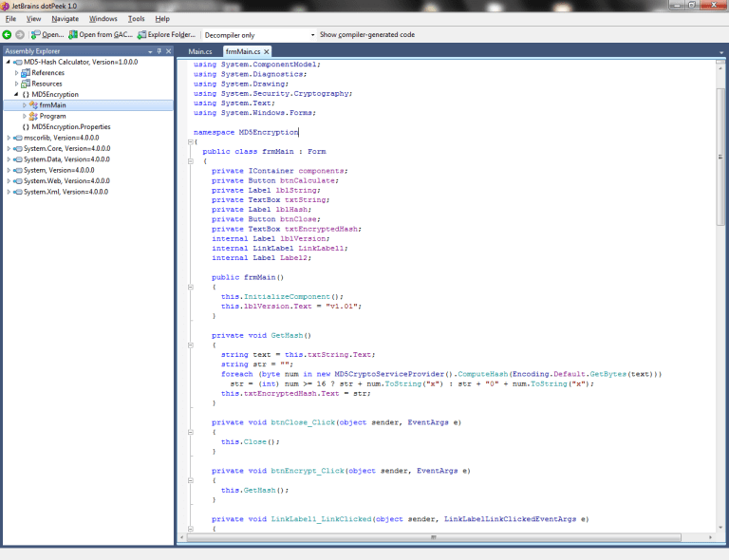Expand the System.Web assembly node

tap(8, 180)
